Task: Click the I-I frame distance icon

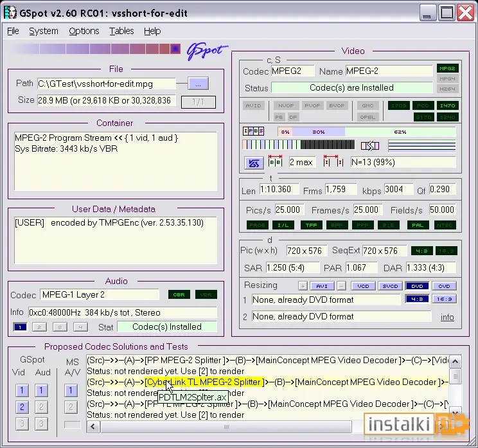Action: click(333, 161)
